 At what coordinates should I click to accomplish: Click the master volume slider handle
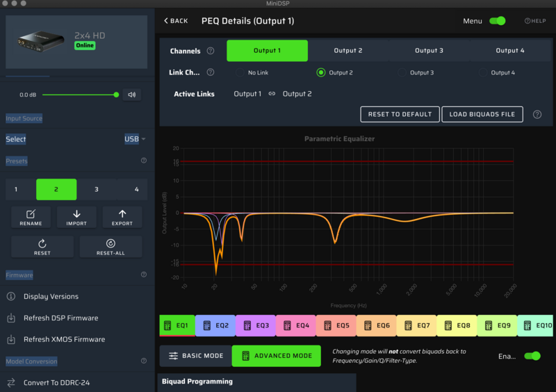click(116, 95)
